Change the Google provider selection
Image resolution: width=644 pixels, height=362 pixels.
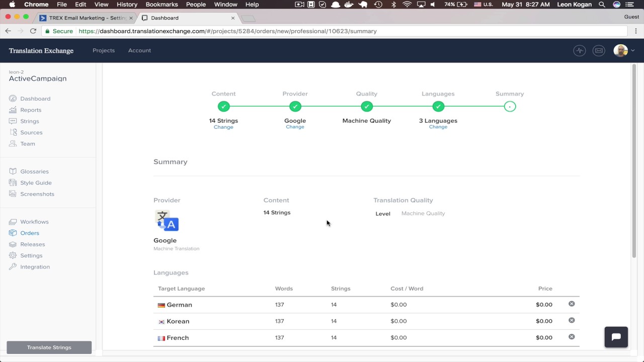pyautogui.click(x=295, y=127)
